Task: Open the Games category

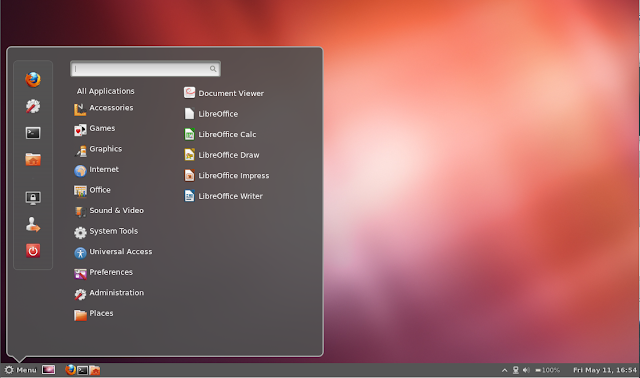Action: pos(95,129)
